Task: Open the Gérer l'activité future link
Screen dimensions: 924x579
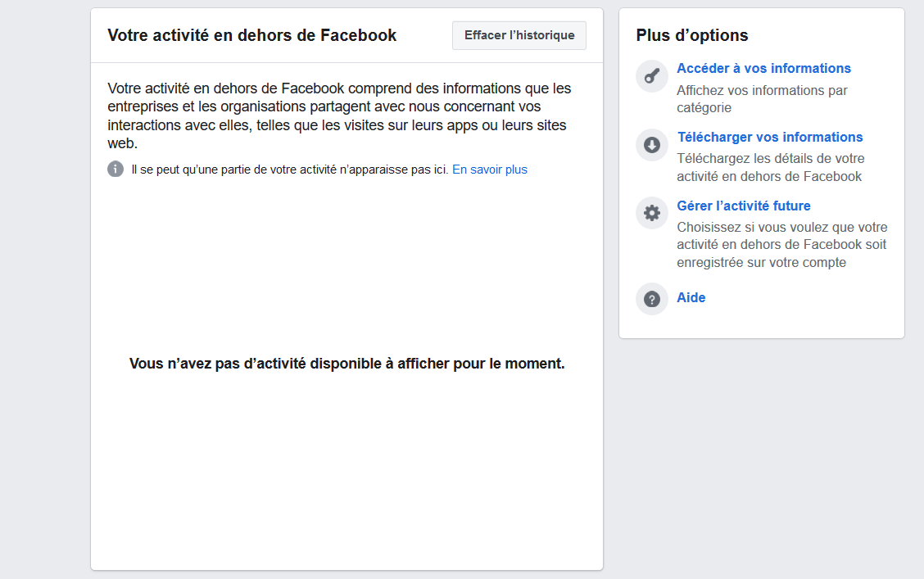Action: [x=743, y=206]
